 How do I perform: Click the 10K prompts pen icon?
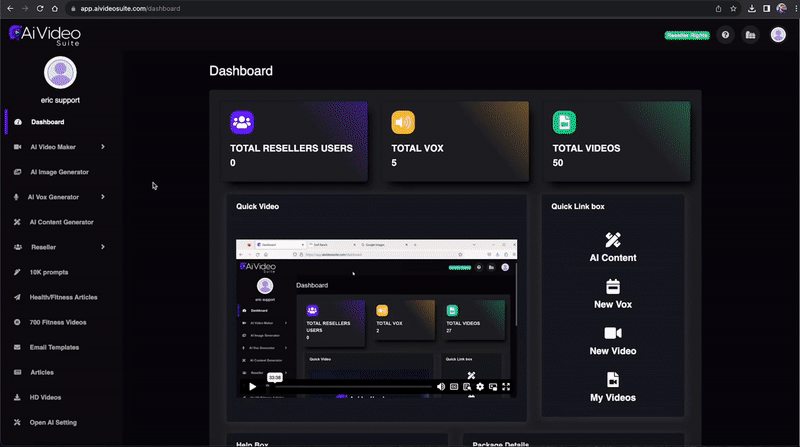[x=17, y=272]
